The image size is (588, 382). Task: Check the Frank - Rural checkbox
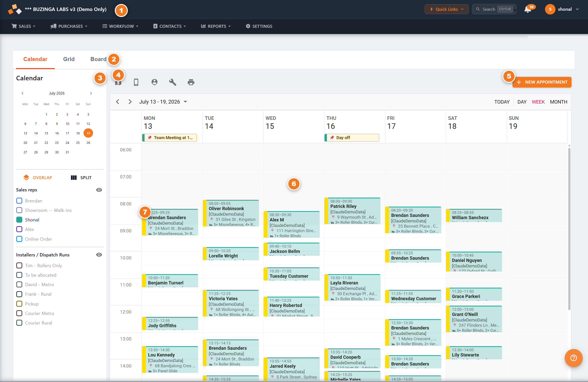click(x=19, y=294)
